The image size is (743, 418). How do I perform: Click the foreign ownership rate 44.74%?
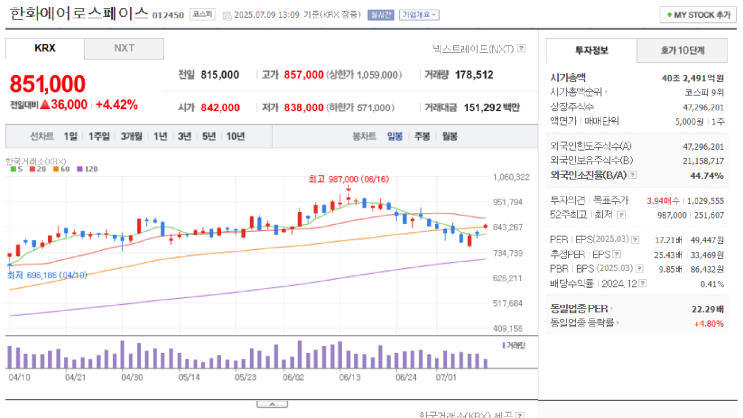tap(707, 176)
